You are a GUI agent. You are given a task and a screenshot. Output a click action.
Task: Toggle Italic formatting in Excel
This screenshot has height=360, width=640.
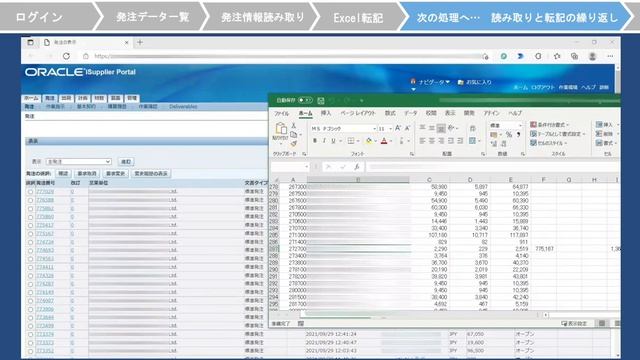[x=324, y=141]
